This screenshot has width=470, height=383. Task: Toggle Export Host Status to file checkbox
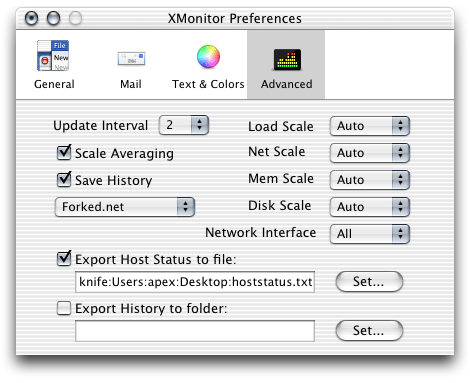point(64,259)
